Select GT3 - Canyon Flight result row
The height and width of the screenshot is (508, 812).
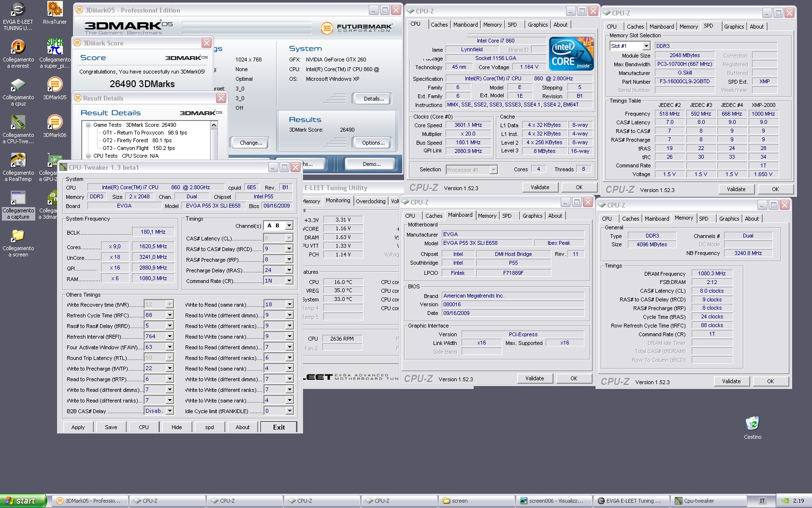pos(139,148)
